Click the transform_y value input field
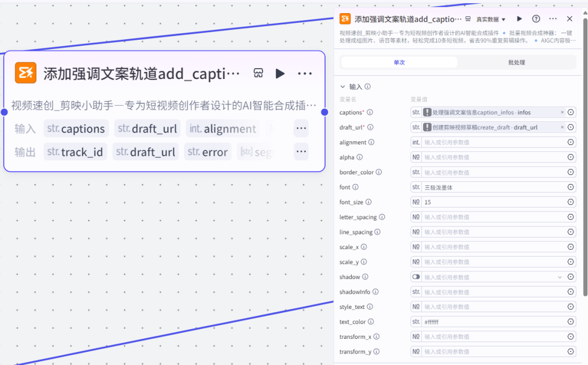 [x=493, y=351]
